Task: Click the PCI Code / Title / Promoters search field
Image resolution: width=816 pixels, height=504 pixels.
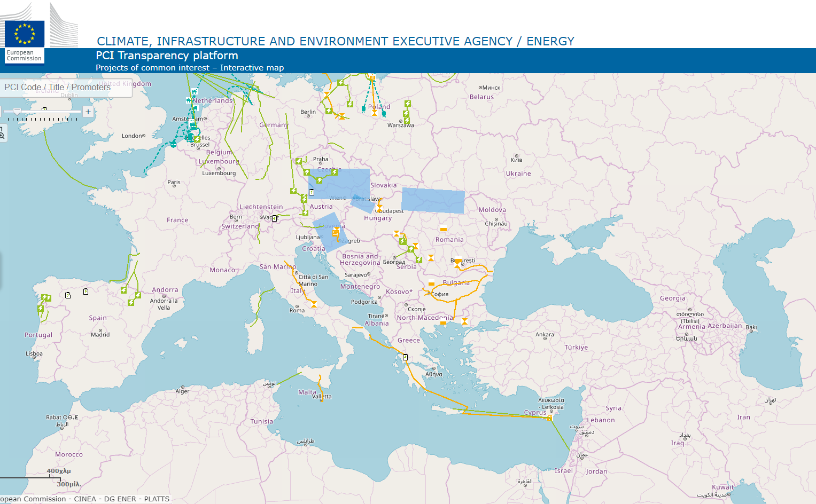Action: coord(66,87)
